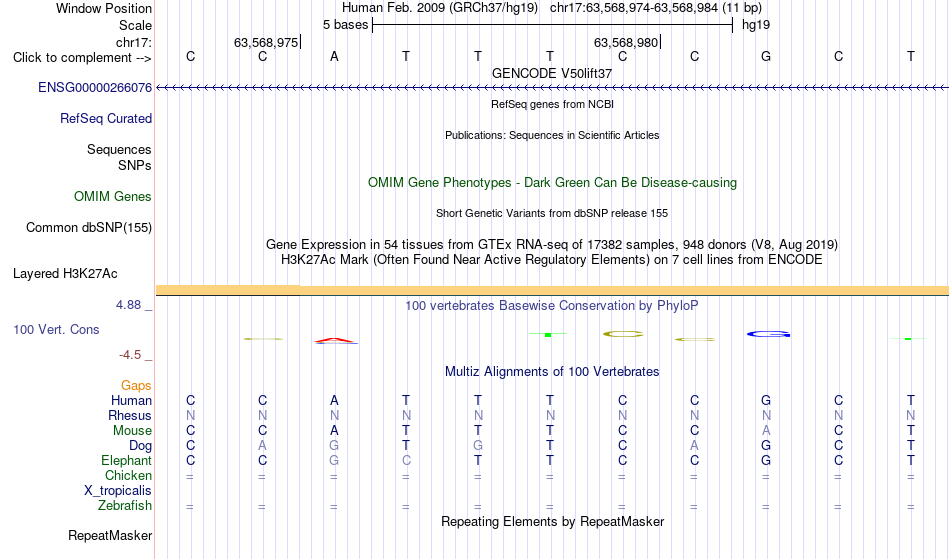Click the ENSG00000266076 gene label
The height and width of the screenshot is (559, 950).
(95, 88)
